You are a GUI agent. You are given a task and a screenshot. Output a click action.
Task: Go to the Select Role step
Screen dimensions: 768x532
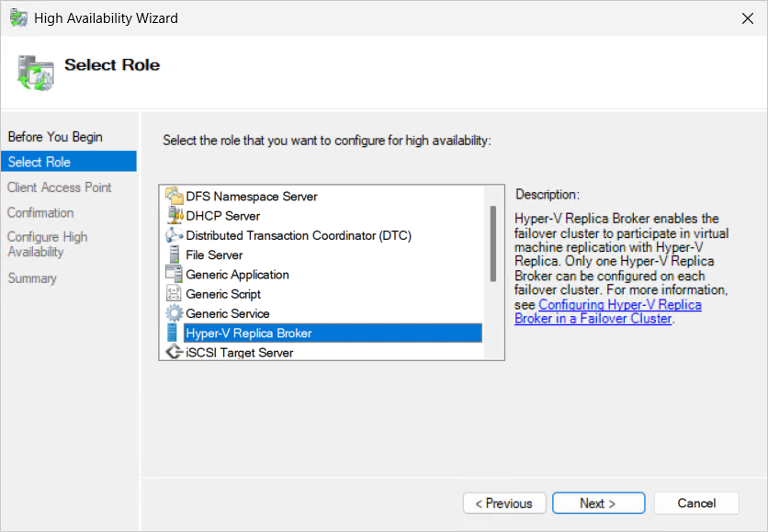40,162
